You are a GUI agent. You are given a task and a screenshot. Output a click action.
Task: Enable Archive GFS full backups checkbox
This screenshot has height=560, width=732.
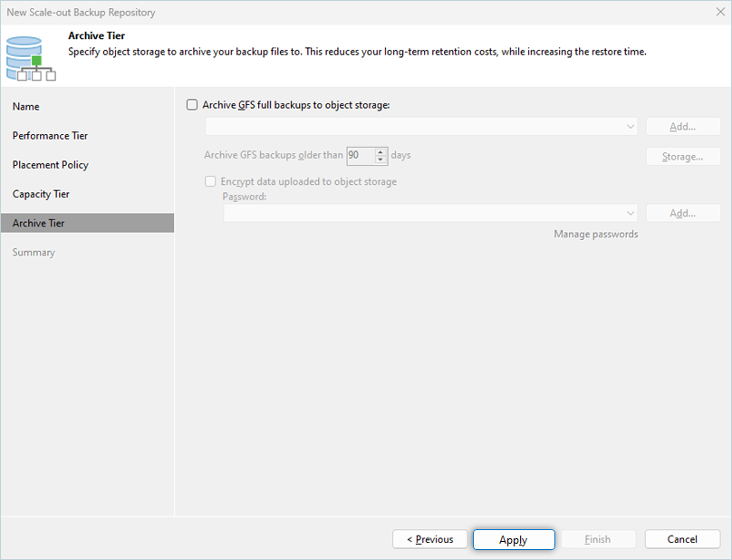pos(192,105)
